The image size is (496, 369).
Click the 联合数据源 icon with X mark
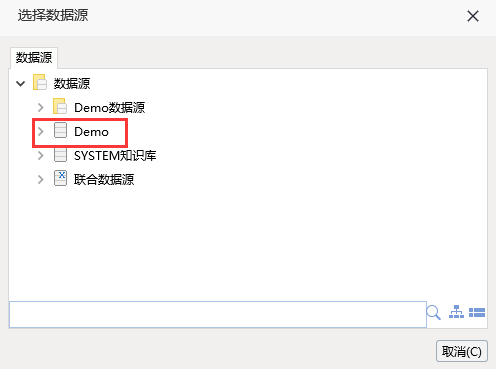pyautogui.click(x=60, y=178)
